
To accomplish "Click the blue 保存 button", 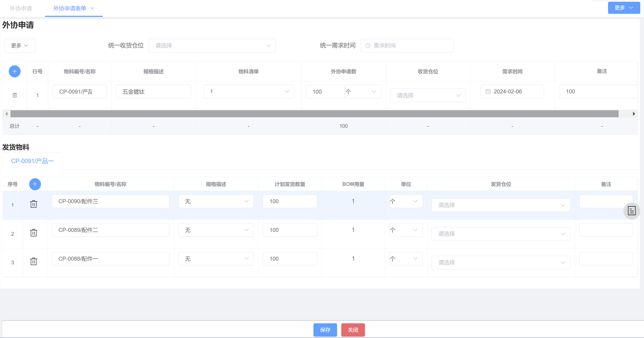I will click(325, 330).
